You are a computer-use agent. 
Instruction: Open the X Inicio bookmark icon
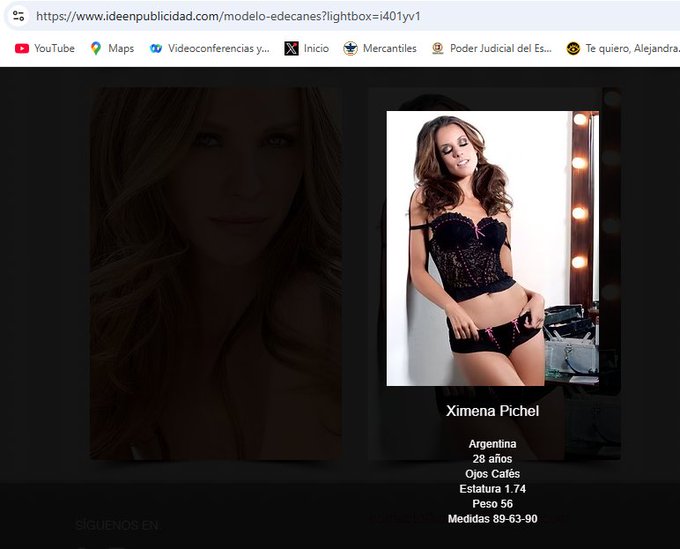[291, 49]
